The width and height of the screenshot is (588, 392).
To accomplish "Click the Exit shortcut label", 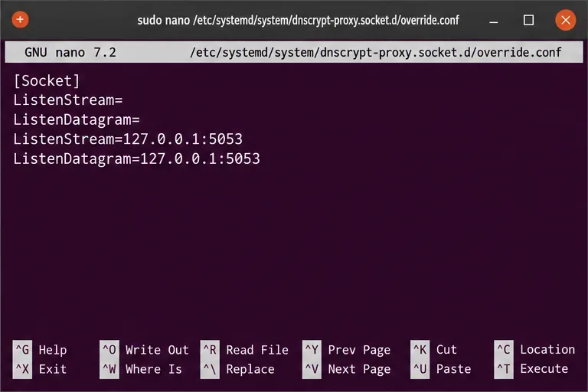I will [x=53, y=369].
